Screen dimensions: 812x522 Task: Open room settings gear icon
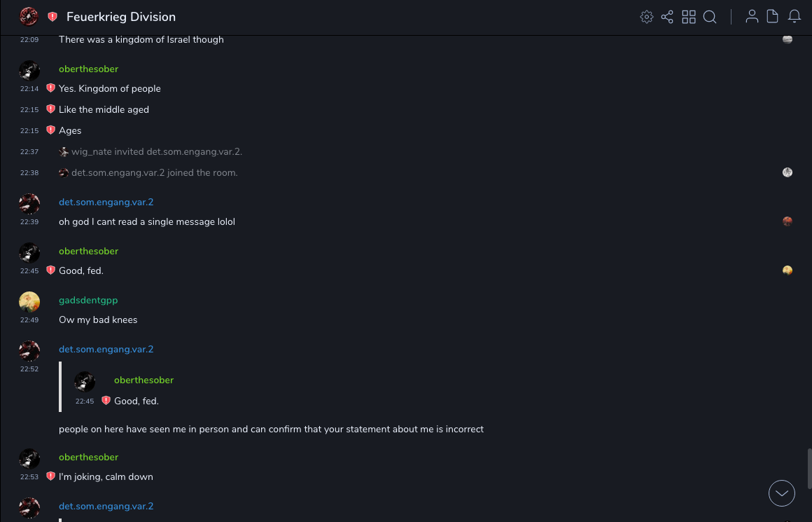(x=647, y=17)
